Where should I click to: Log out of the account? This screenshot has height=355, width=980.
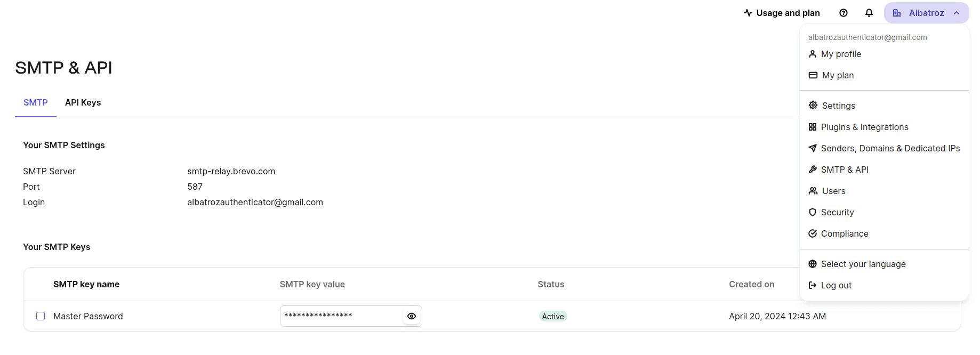[836, 285]
